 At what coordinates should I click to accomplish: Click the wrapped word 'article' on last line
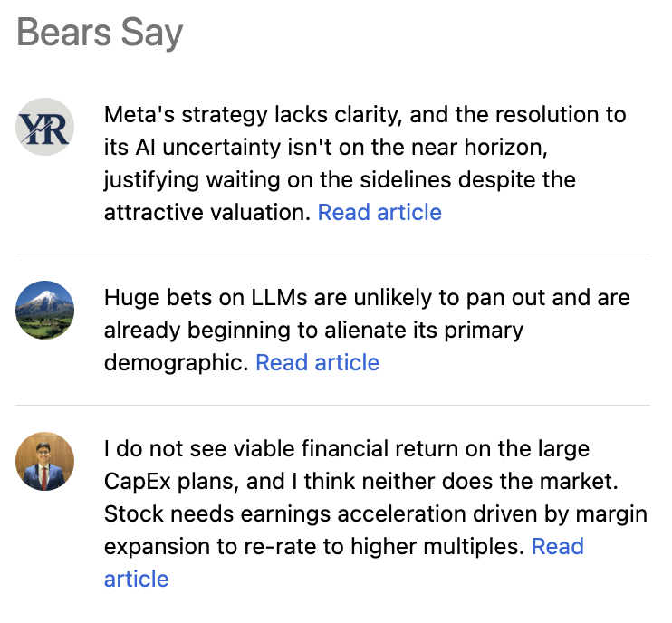136,579
